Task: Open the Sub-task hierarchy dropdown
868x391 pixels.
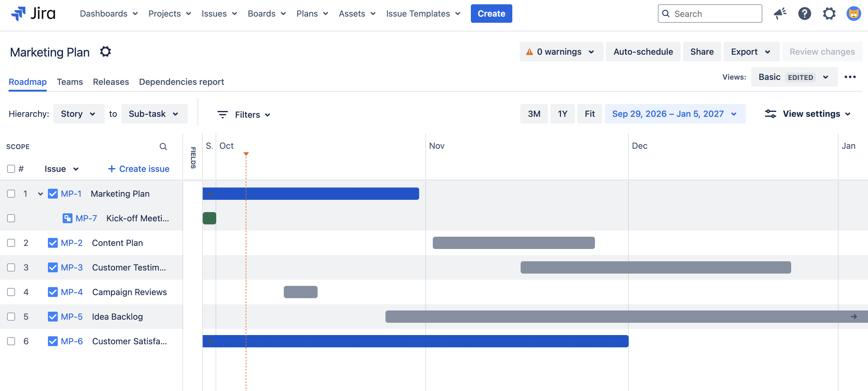Action: click(x=154, y=114)
